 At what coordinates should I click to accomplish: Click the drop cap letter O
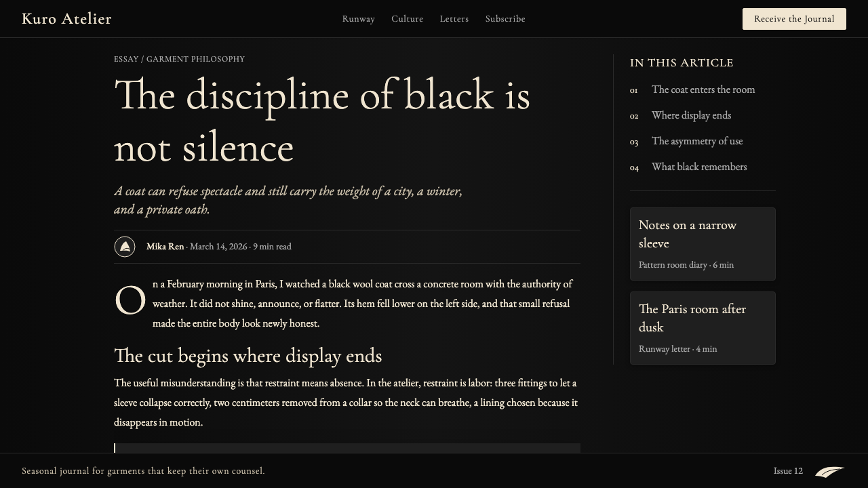130,300
